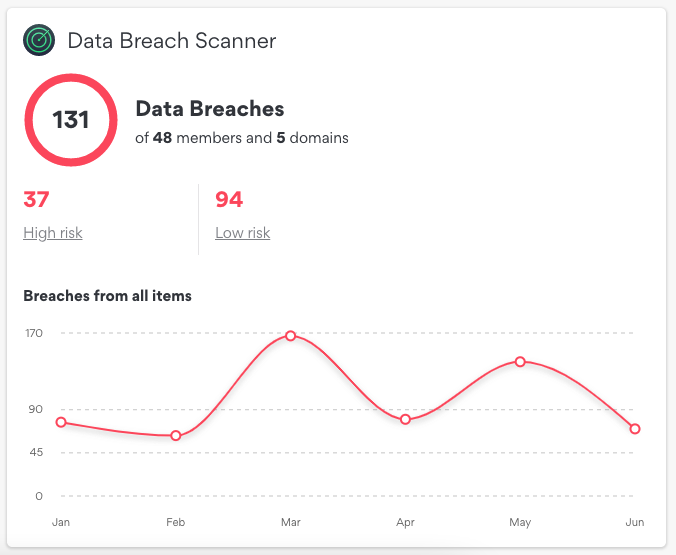Click the May data point on chart
This screenshot has height=555, width=676.
[x=520, y=361]
